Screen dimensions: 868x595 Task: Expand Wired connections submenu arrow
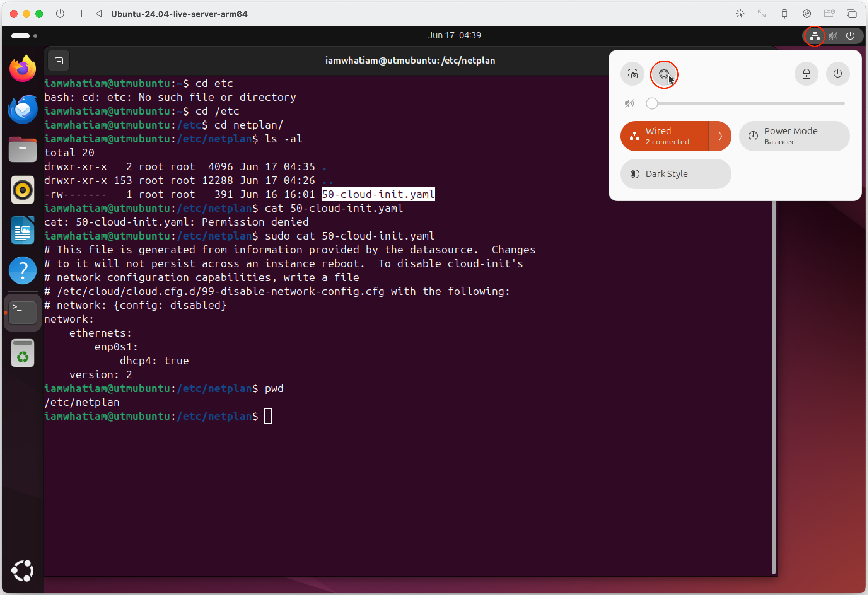click(x=720, y=136)
